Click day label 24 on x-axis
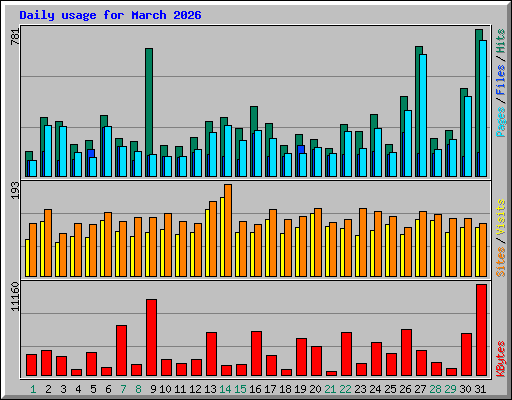 (x=375, y=389)
